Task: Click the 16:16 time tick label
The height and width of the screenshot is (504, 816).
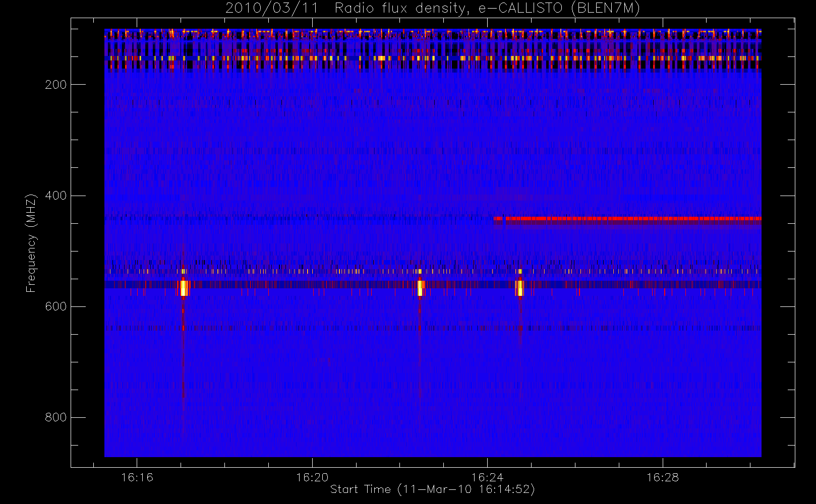Action: pos(137,477)
